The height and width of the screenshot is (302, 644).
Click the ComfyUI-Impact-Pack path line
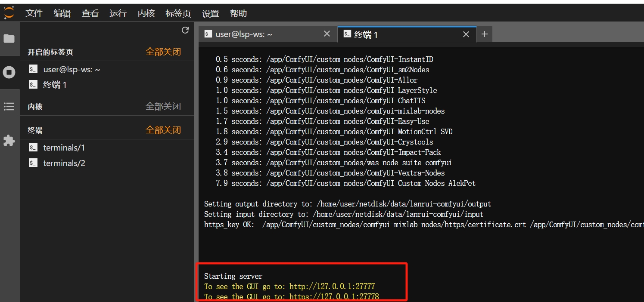(x=328, y=152)
